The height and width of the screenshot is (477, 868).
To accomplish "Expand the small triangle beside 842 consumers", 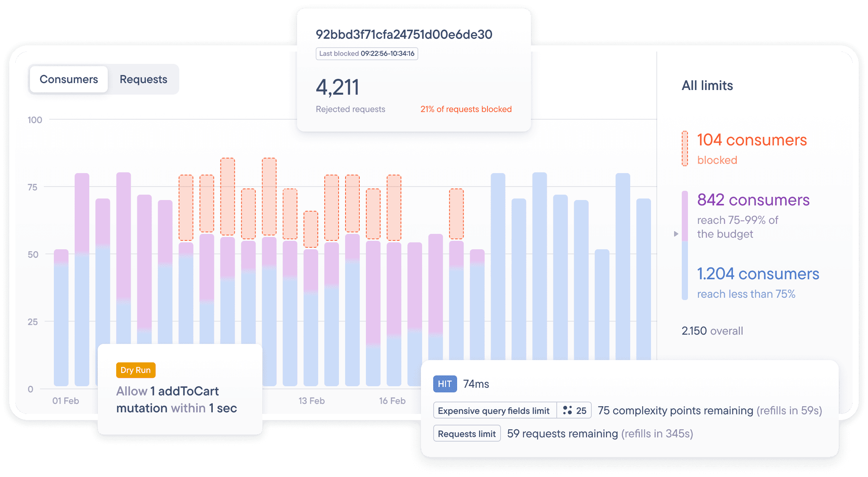I will pos(676,234).
